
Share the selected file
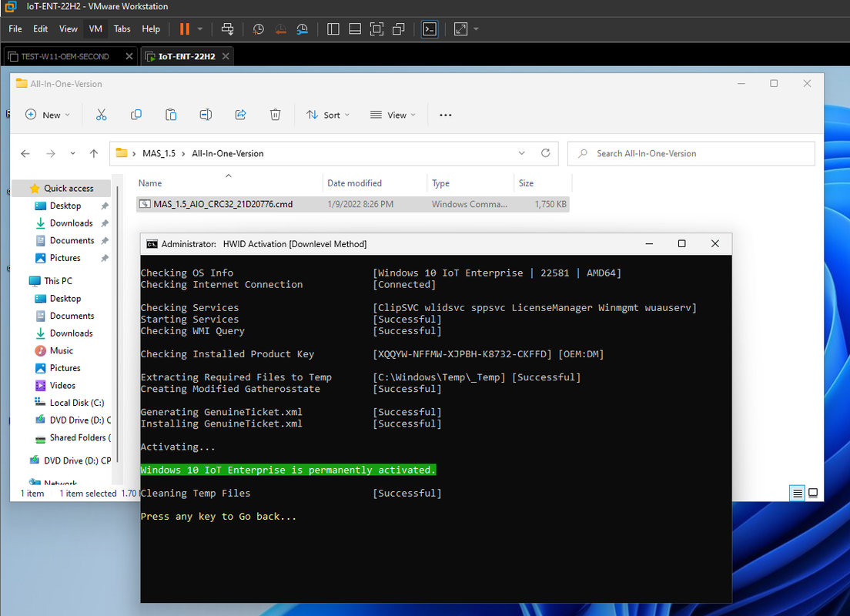(x=241, y=115)
